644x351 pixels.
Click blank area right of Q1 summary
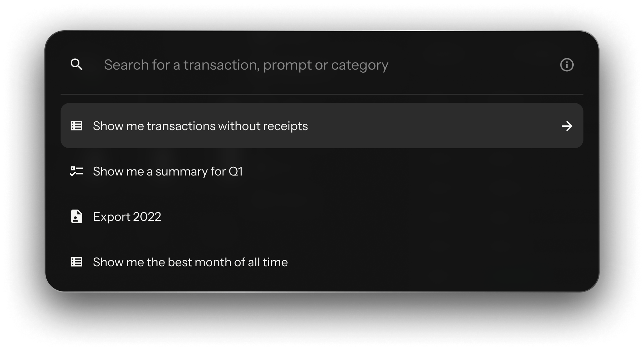[x=404, y=171]
